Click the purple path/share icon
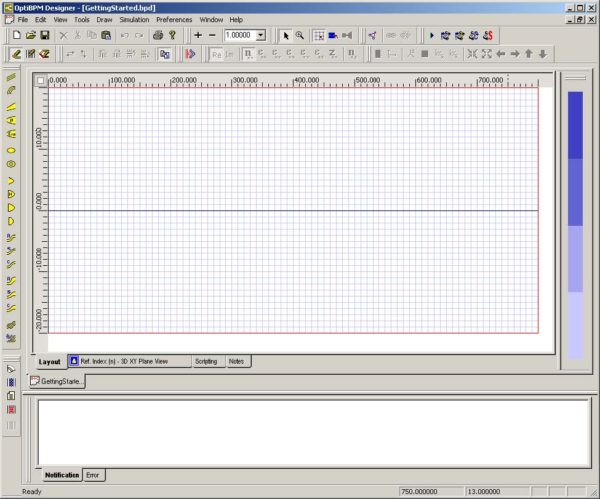600x499 pixels. pyautogui.click(x=372, y=36)
